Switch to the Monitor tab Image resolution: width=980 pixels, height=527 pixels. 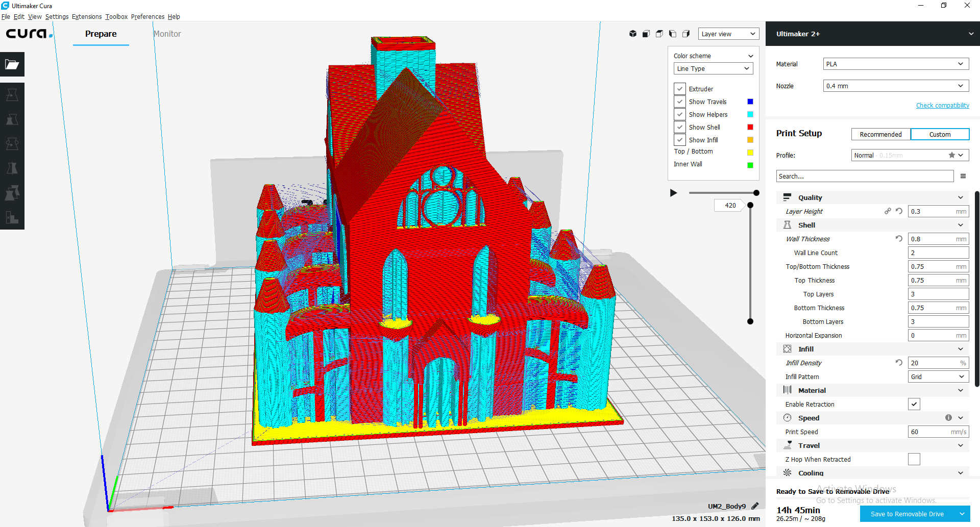(167, 34)
